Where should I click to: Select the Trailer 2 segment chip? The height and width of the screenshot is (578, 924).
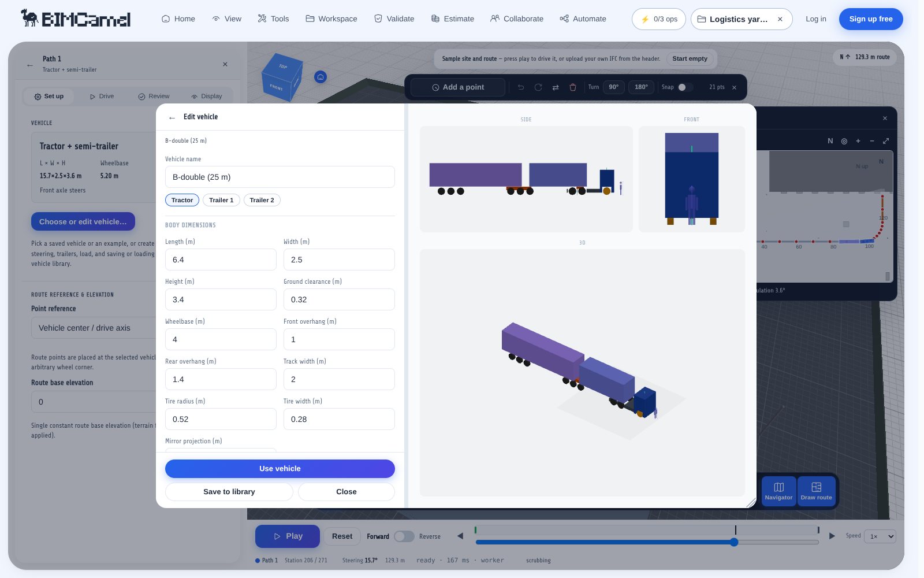(262, 200)
